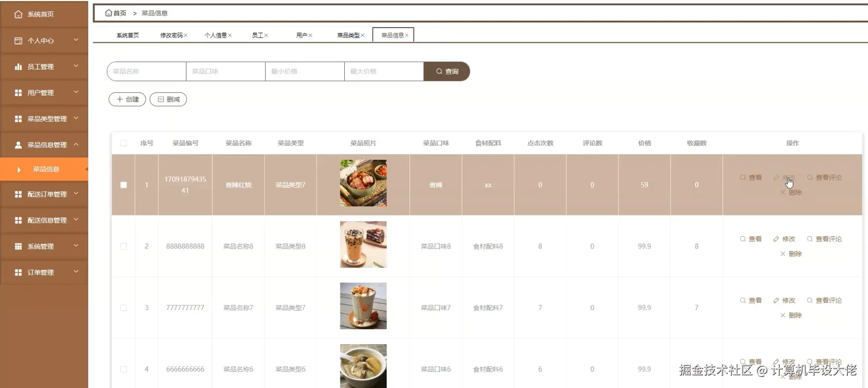The height and width of the screenshot is (388, 868).
Task: Toggle checkbox for row 1 香辣红烧
Action: pyautogui.click(x=123, y=185)
